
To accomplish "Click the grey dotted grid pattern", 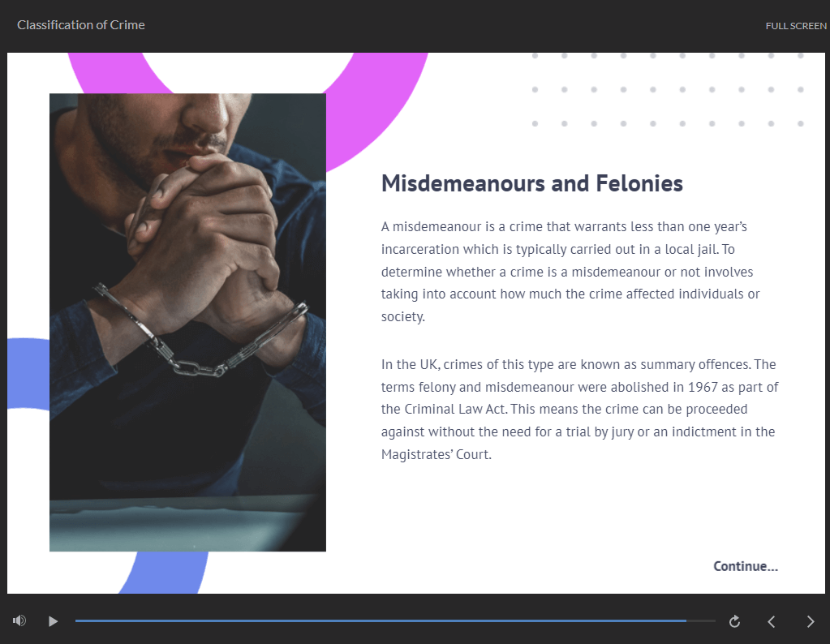I will 668,89.
